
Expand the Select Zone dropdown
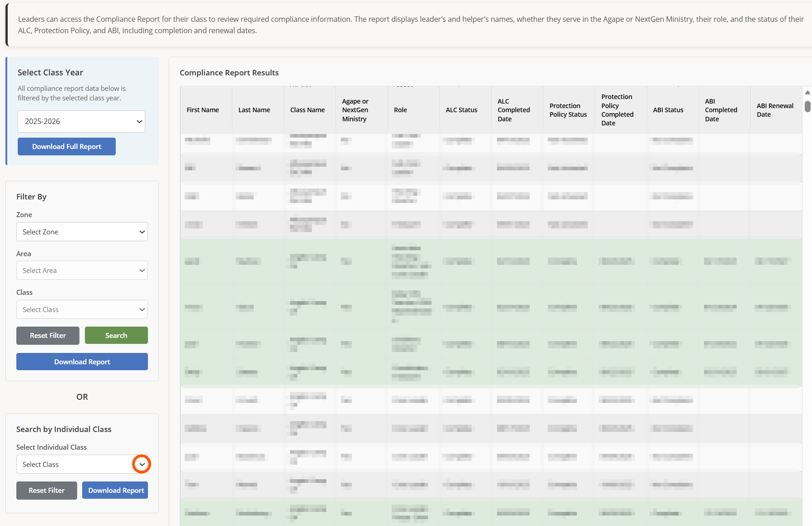[82, 232]
